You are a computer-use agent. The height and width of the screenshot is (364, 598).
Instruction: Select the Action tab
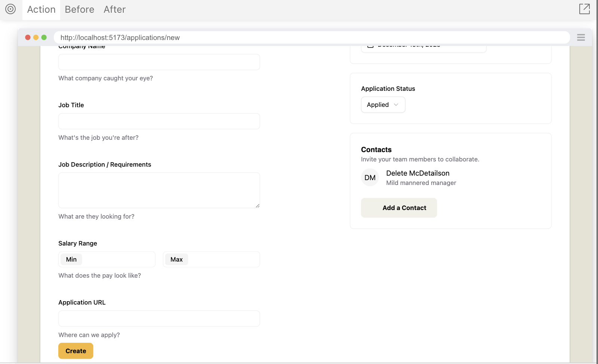(41, 9)
